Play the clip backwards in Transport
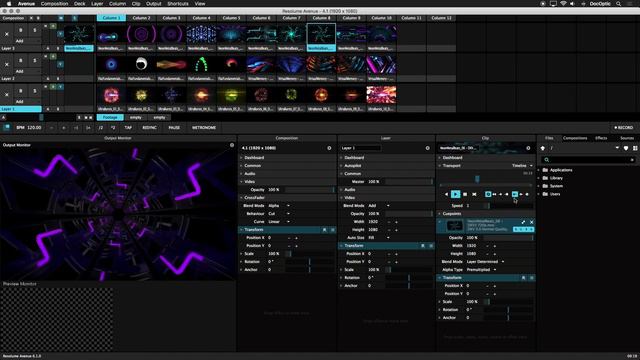 point(446,194)
